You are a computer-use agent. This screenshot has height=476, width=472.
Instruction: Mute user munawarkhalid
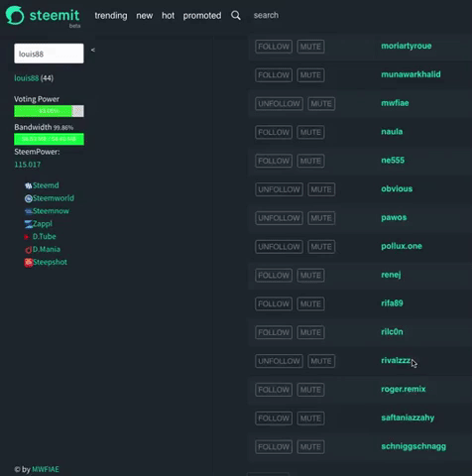[310, 75]
